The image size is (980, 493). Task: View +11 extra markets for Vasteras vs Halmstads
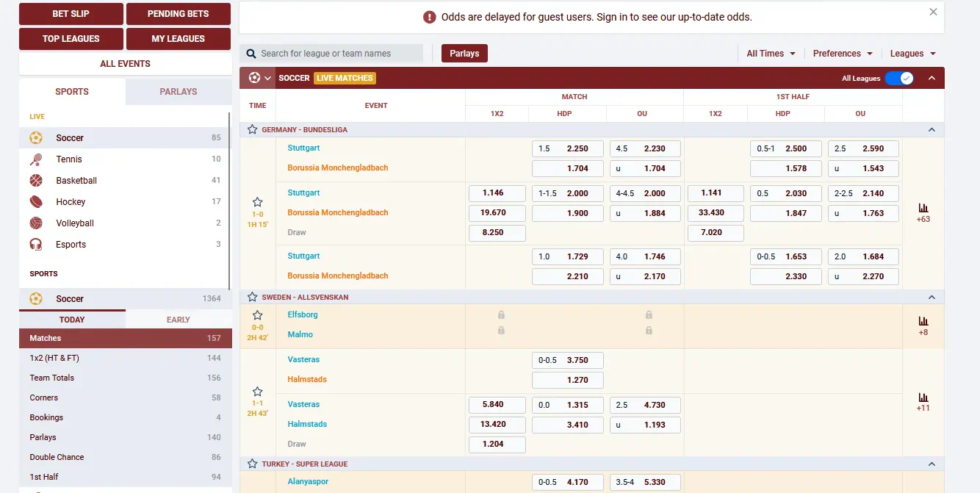pyautogui.click(x=923, y=402)
